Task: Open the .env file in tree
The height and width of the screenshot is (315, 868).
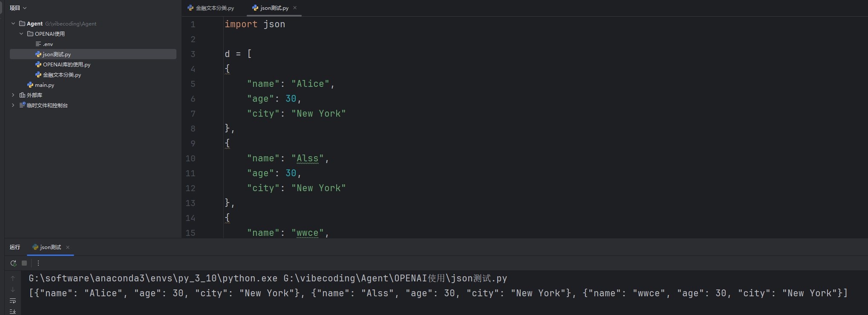Action: 44,44
